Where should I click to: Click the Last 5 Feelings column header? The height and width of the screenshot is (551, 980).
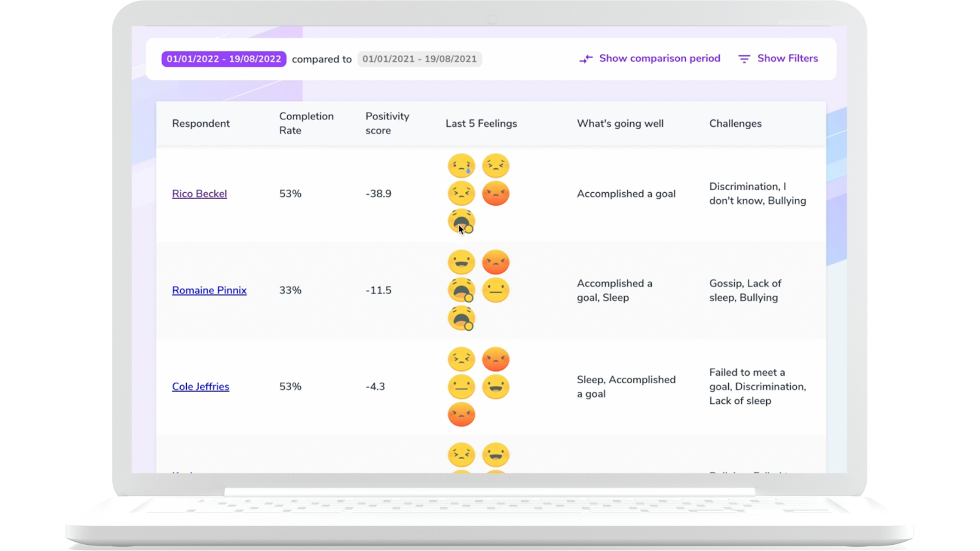pos(481,124)
